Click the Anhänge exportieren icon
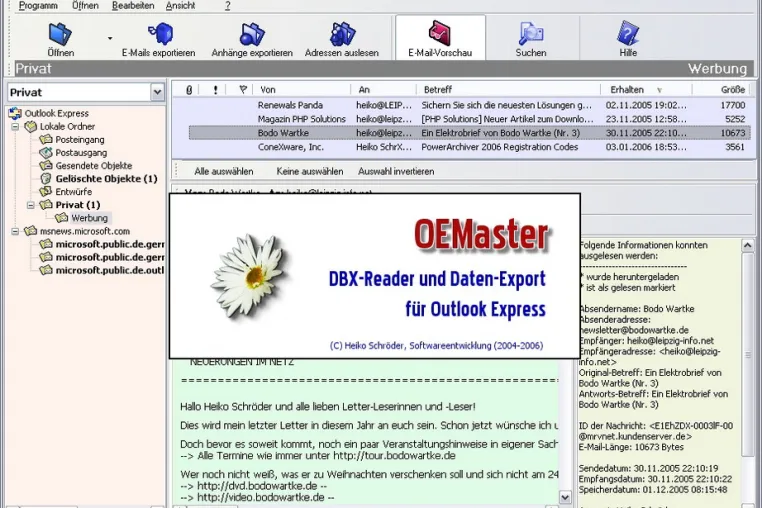 coord(252,34)
